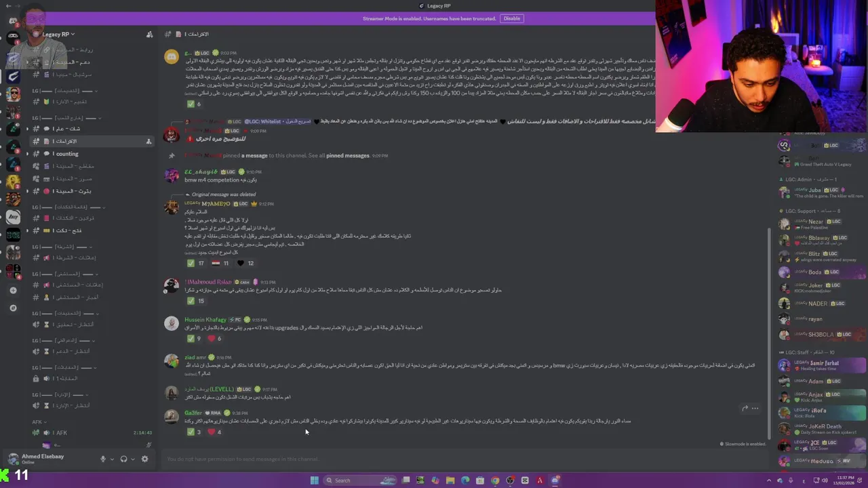Toggle checkmark reaction showing 17 on M7AME7O's message
This screenshot has width=868, height=488.
(x=196, y=263)
